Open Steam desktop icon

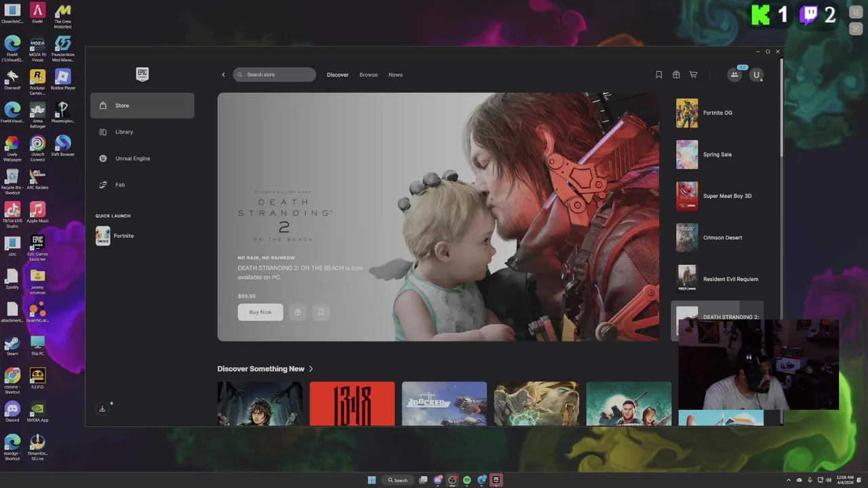[x=12, y=345]
